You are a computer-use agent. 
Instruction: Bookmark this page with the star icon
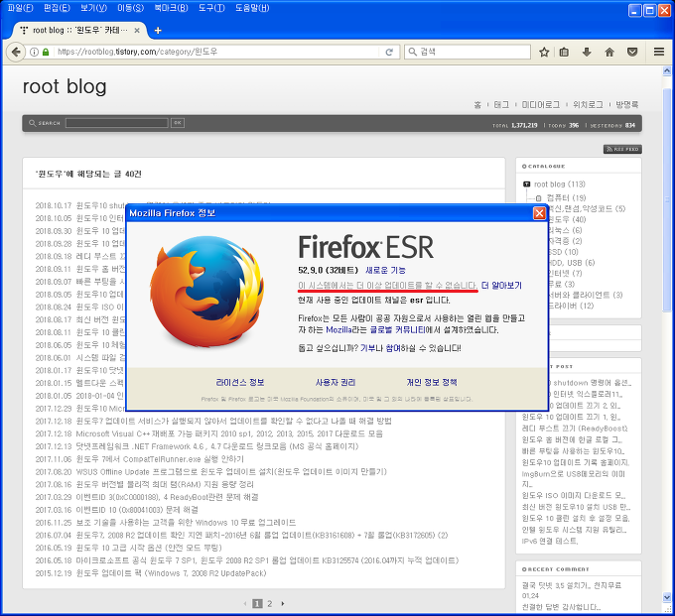coord(544,52)
